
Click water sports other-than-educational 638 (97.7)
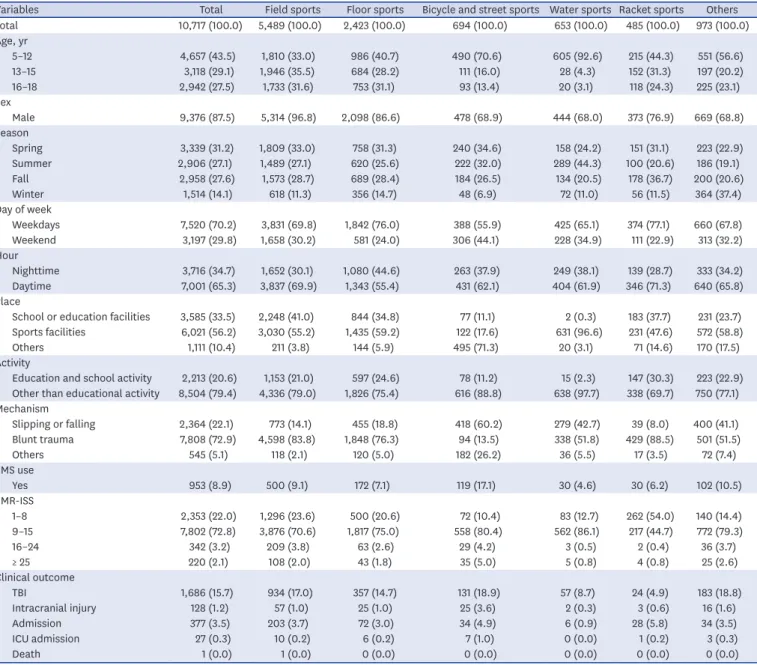(576, 394)
